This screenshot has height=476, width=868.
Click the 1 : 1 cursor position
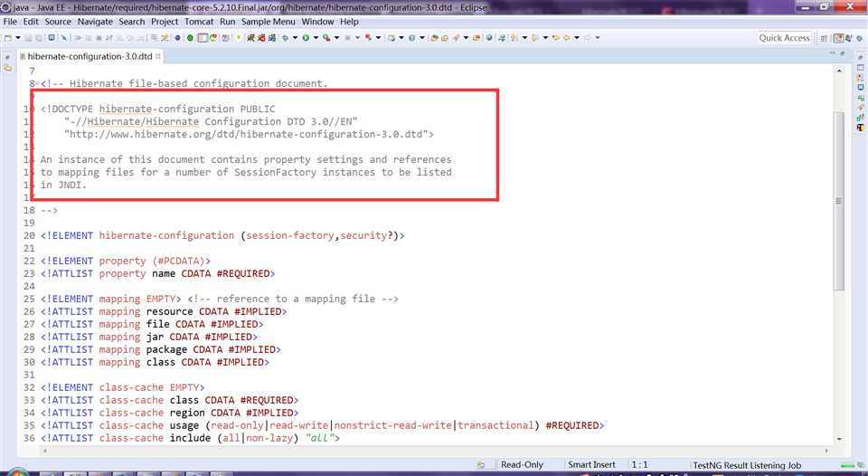tap(640, 465)
